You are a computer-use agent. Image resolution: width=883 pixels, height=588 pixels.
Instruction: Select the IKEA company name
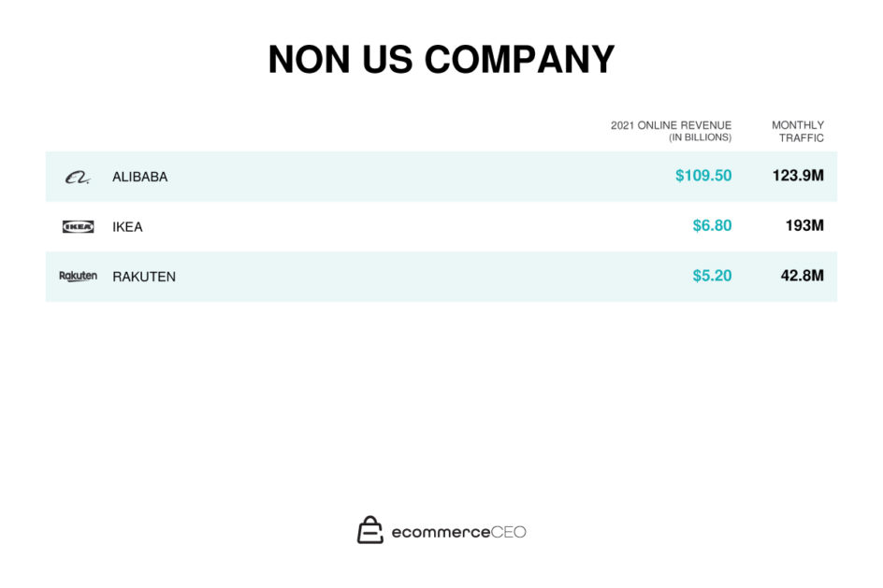pos(127,227)
